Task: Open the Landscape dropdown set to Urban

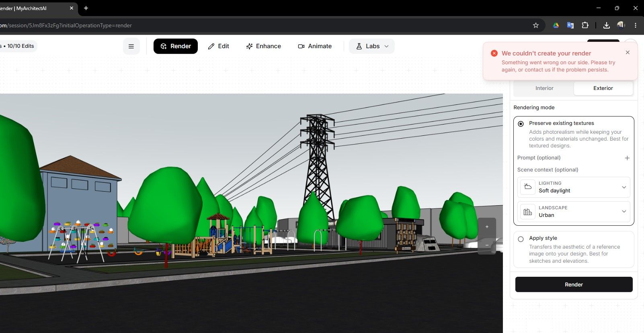Action: click(x=574, y=212)
